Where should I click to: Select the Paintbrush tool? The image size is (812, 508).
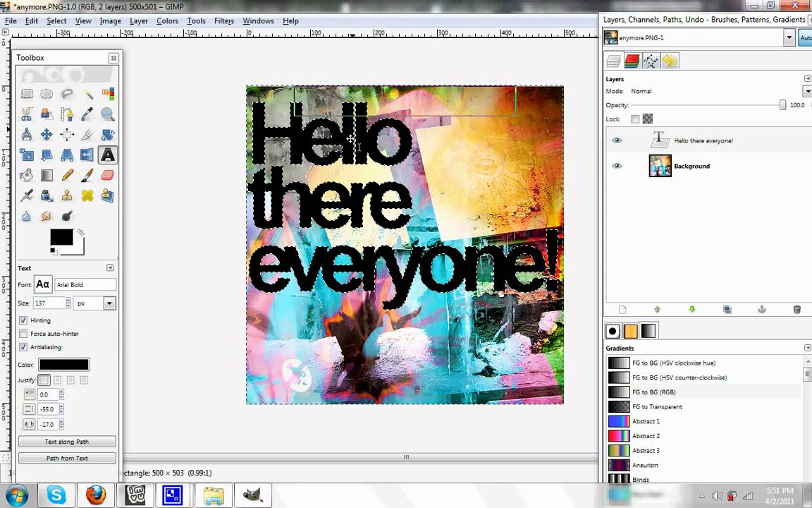pos(87,175)
